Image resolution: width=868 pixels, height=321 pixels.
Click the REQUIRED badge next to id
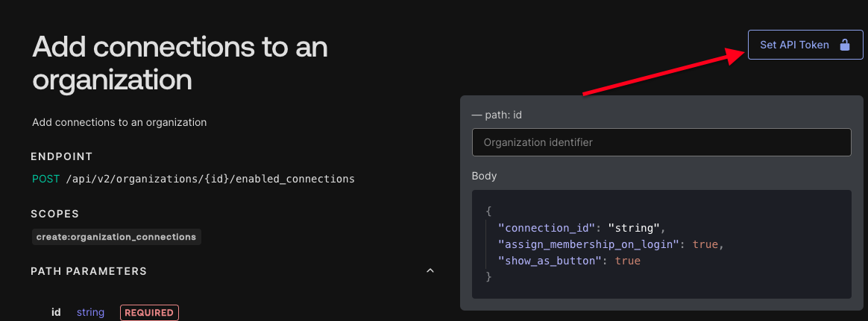(149, 313)
